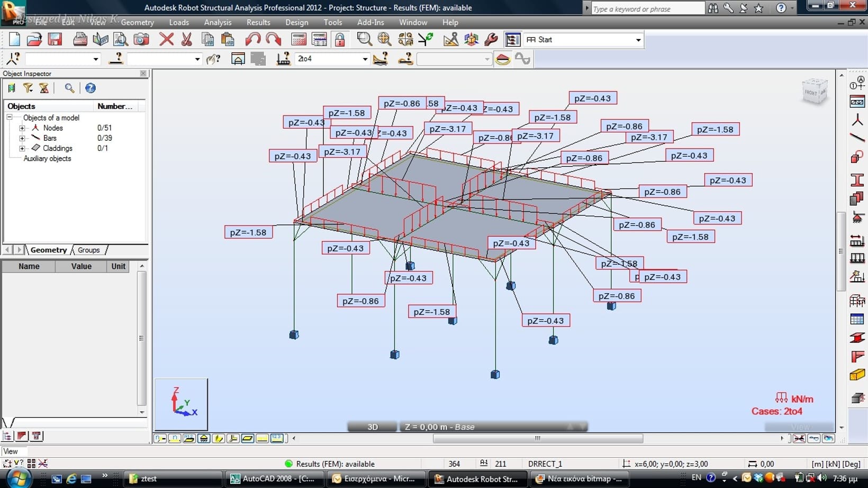Toggle node numbers display in view bar
The height and width of the screenshot is (488, 868).
[160, 438]
